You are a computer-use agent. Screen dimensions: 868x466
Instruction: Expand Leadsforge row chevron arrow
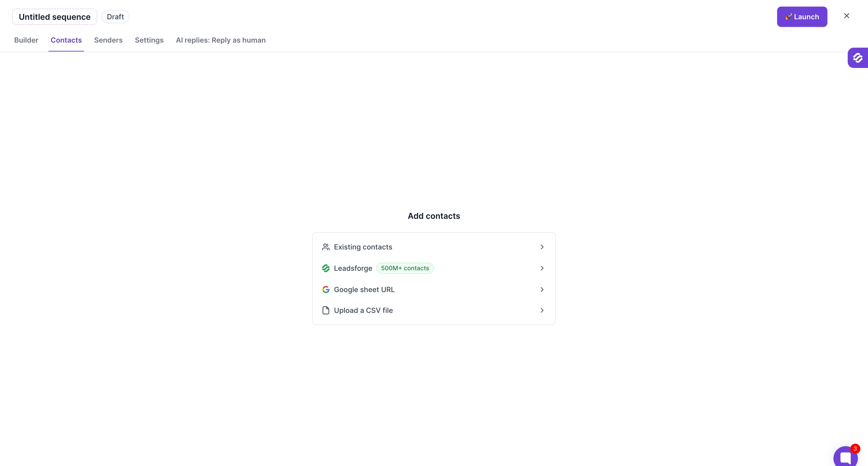pos(542,268)
